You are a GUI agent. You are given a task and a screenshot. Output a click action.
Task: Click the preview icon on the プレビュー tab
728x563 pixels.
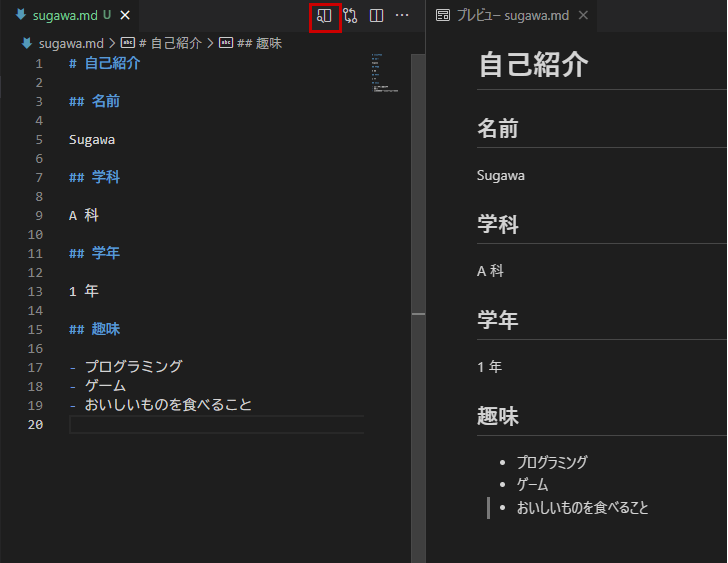(x=443, y=16)
